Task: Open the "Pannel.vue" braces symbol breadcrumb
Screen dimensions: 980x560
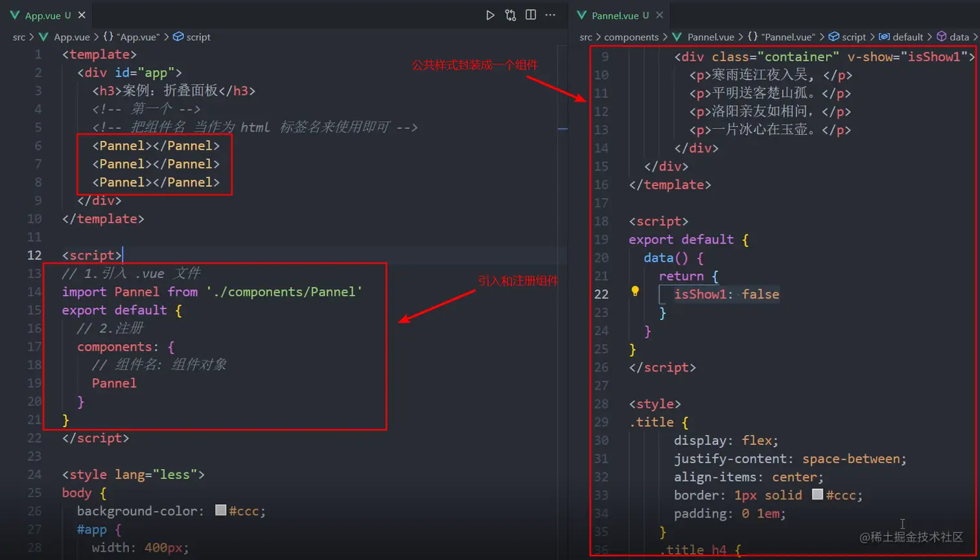Action: (782, 37)
